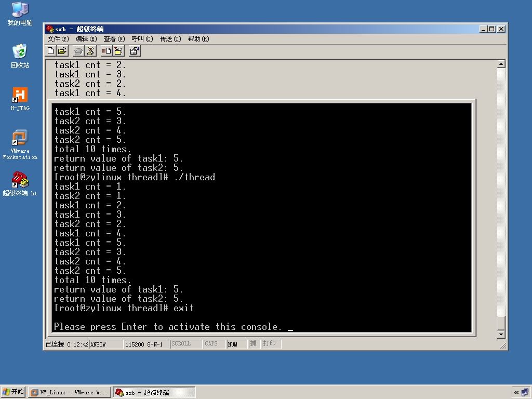Switch to VM_Linux VMware taskbar button
Screen dimensions: 532x399
70,393
